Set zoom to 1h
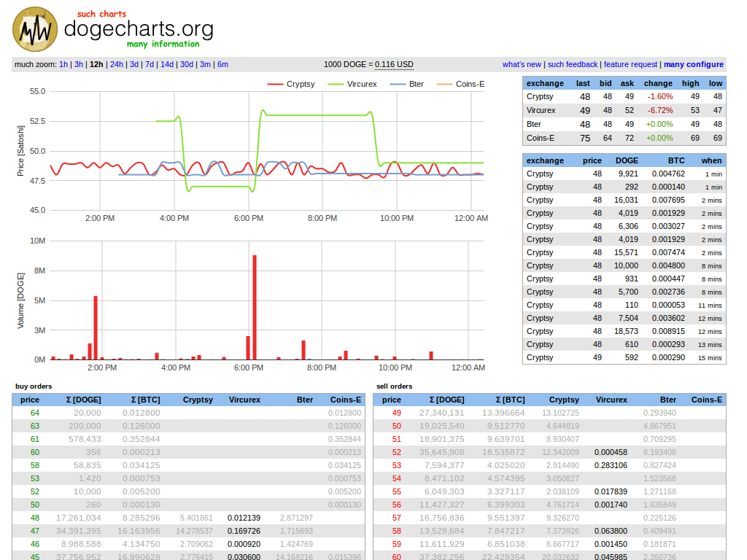Viewport: 747px width, 560px height. 63,64
